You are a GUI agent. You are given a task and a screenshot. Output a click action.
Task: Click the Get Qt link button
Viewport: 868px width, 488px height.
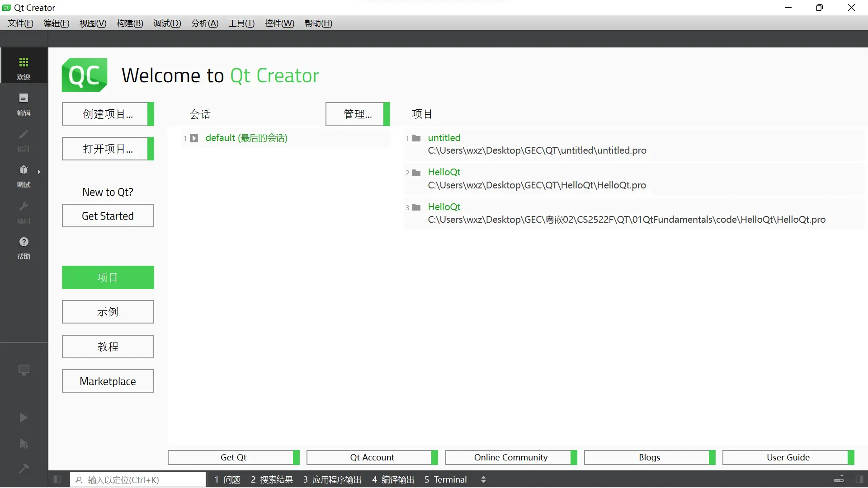tap(233, 457)
